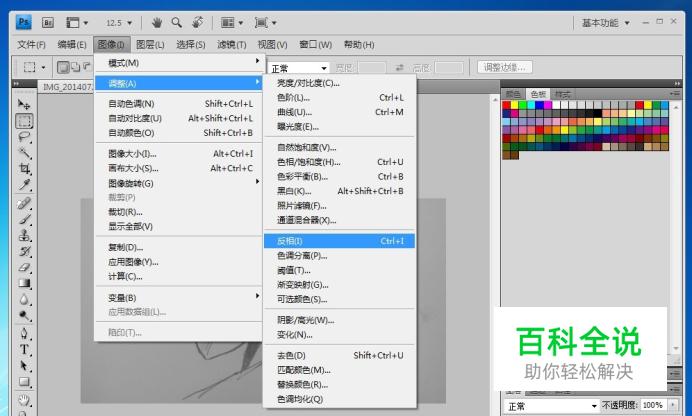Choose 色阶(L)... from the adjustments submenu
The image size is (692, 416).
click(x=339, y=97)
